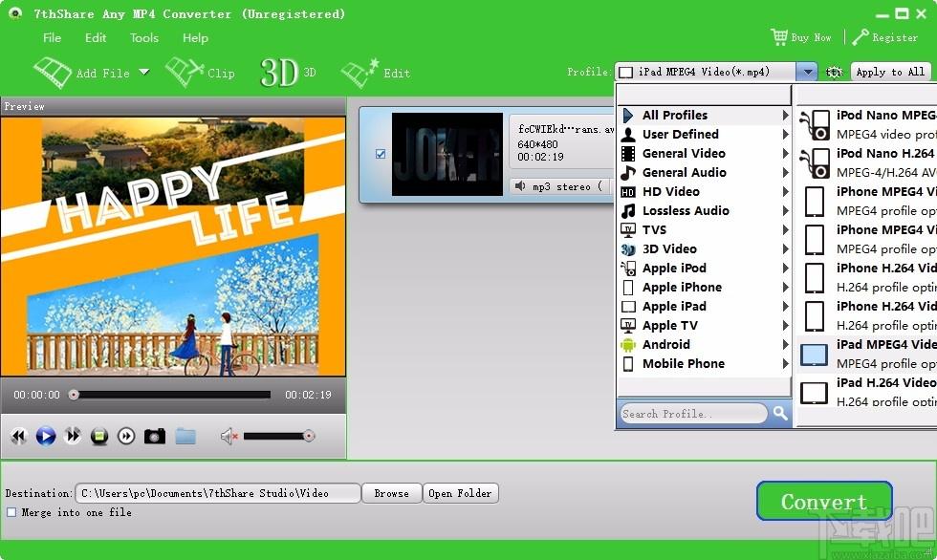Open snapshot folder icon

(185, 437)
